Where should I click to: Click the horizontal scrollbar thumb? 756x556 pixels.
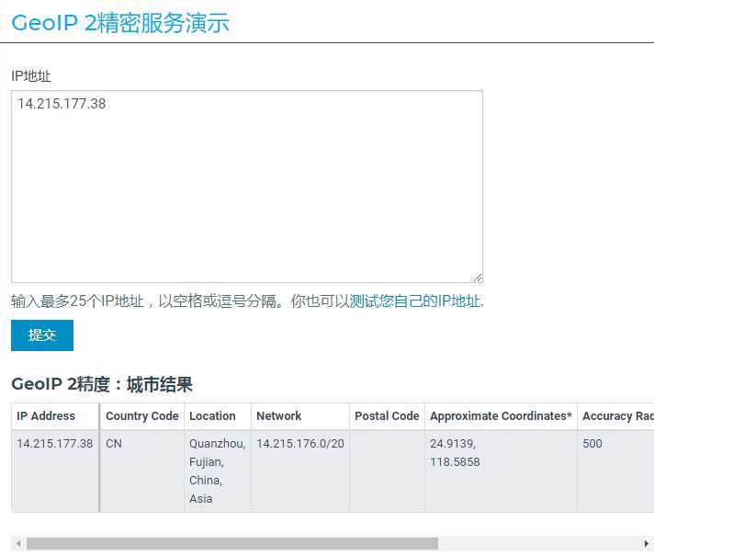click(232, 543)
